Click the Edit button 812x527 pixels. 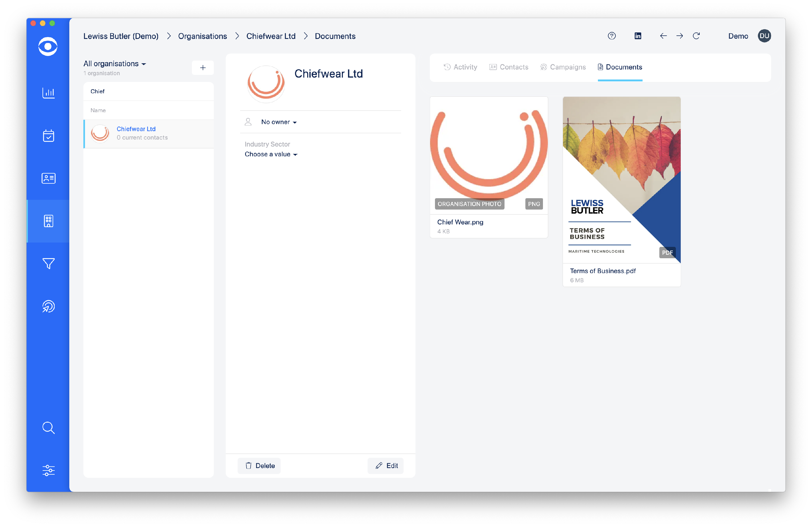tap(385, 466)
